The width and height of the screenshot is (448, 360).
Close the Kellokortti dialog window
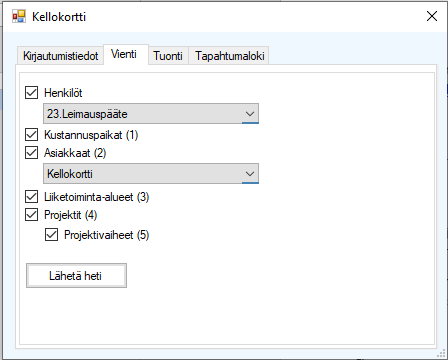432,16
